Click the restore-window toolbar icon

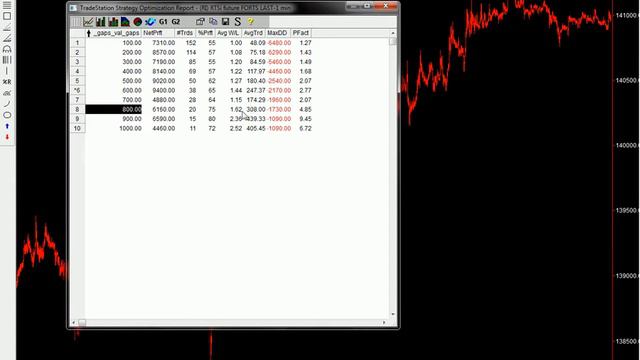(x=200, y=22)
